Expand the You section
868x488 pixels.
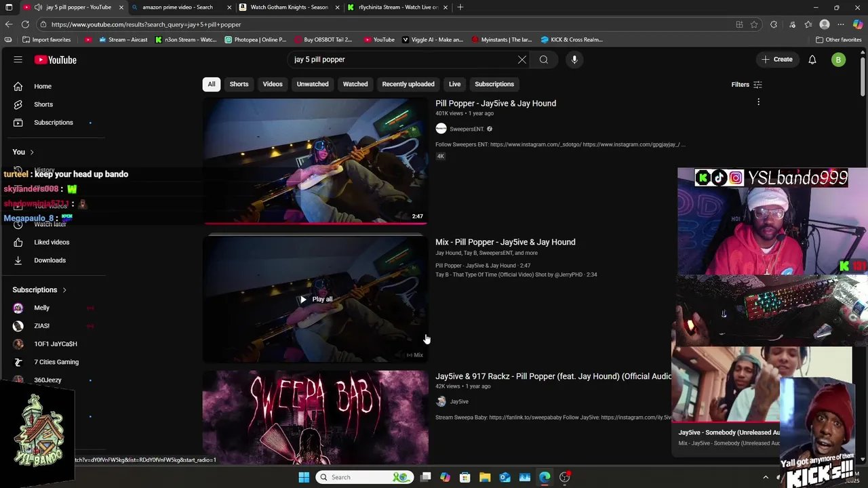coord(23,152)
